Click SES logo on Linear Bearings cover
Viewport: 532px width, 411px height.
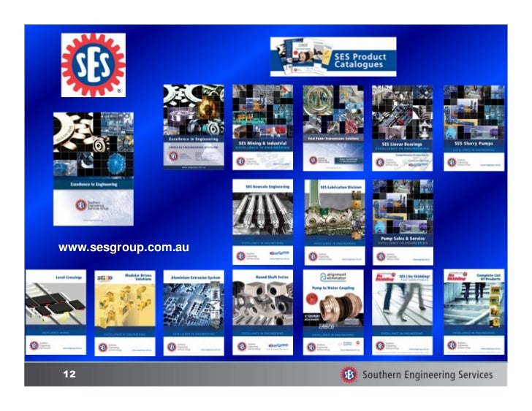(x=380, y=162)
